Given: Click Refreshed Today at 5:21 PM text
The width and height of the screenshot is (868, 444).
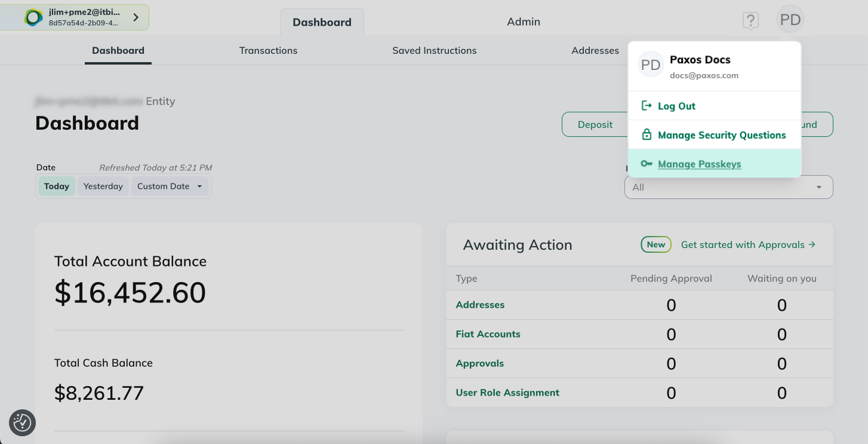Looking at the screenshot, I should pos(155,168).
